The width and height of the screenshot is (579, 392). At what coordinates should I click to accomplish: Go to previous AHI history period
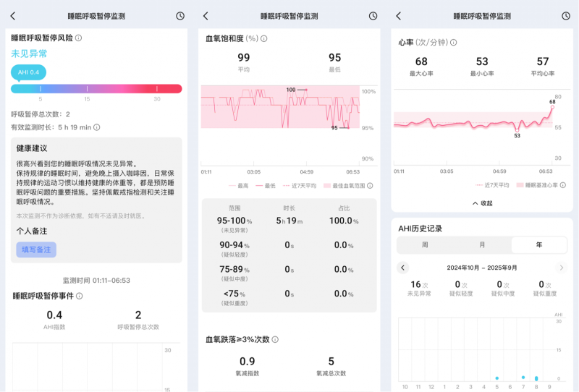pos(403,268)
